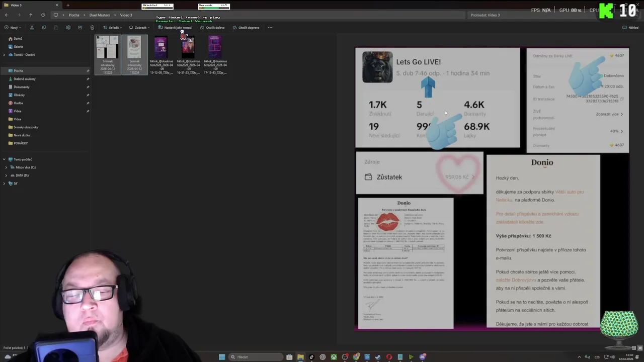Click Nastavit jako pozadí button
This screenshot has width=644, height=362.
pos(175,28)
